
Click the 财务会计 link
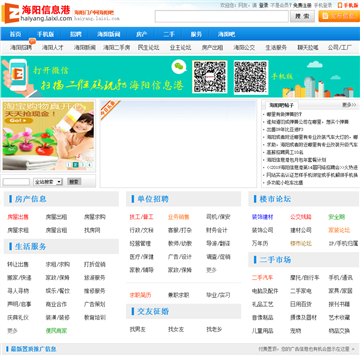pos(217,230)
